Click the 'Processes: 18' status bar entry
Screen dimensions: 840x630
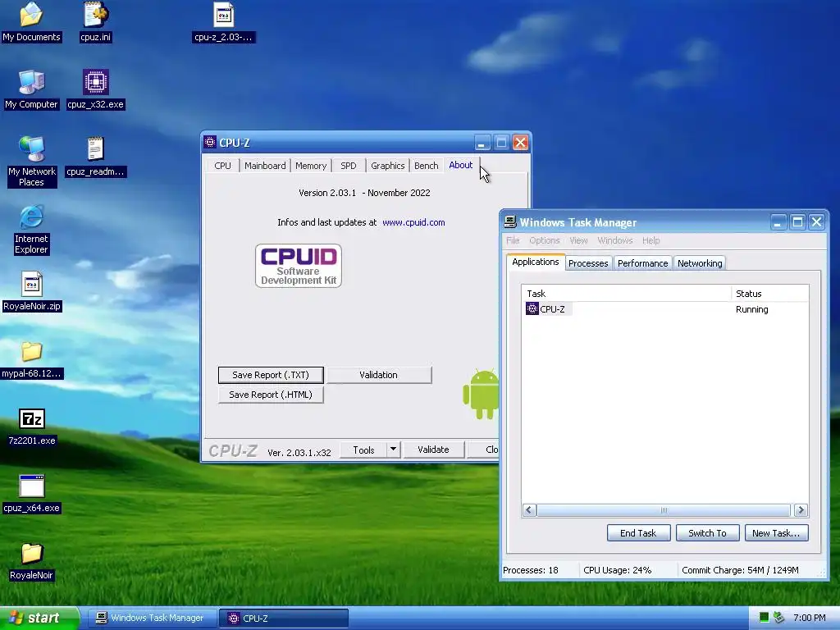tap(531, 570)
